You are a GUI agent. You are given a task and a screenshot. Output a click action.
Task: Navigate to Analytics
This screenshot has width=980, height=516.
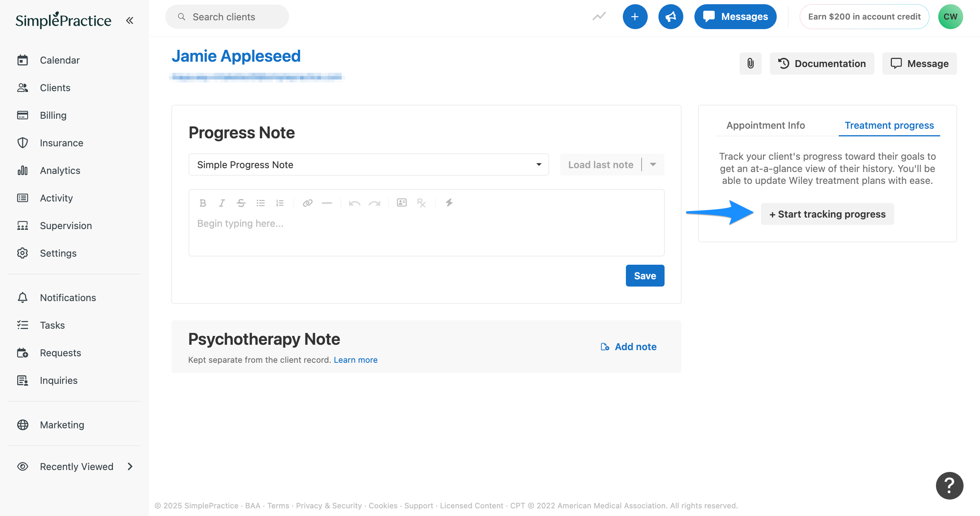(x=60, y=170)
